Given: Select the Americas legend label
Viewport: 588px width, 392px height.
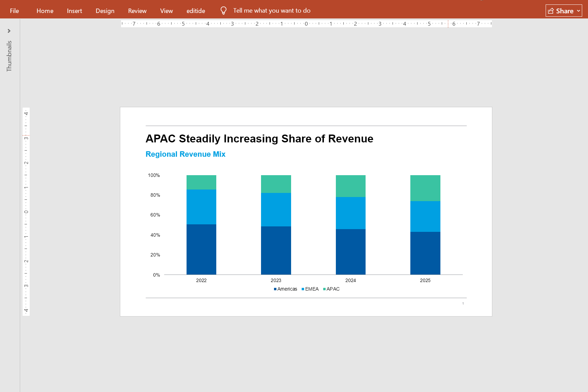Looking at the screenshot, I should [x=287, y=289].
